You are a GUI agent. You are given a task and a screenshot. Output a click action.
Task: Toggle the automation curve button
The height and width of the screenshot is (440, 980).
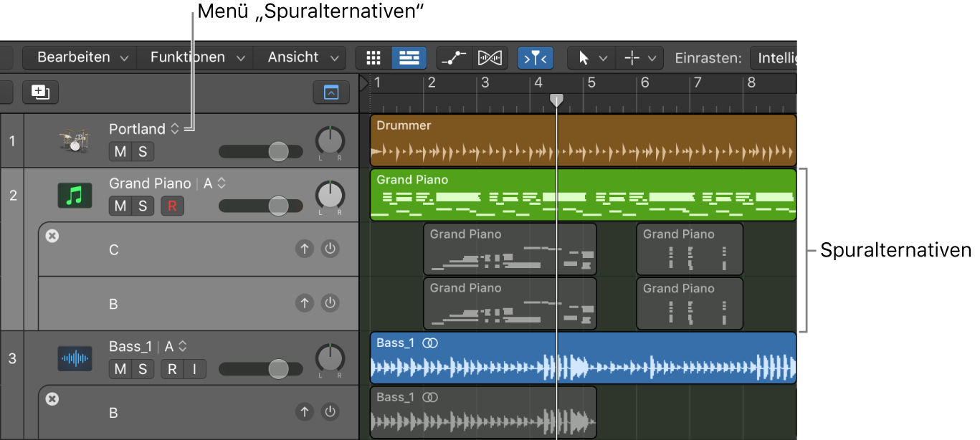coord(455,58)
